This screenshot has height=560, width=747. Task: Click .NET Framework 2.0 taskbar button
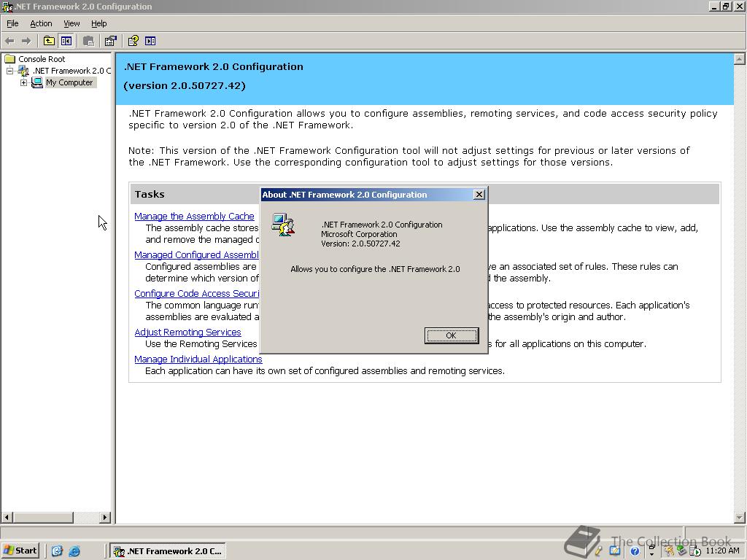(168, 551)
